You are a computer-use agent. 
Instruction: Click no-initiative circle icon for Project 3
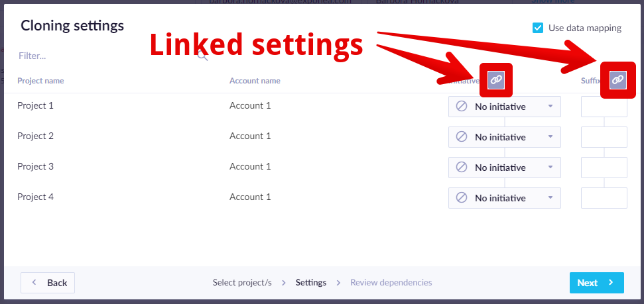click(462, 167)
